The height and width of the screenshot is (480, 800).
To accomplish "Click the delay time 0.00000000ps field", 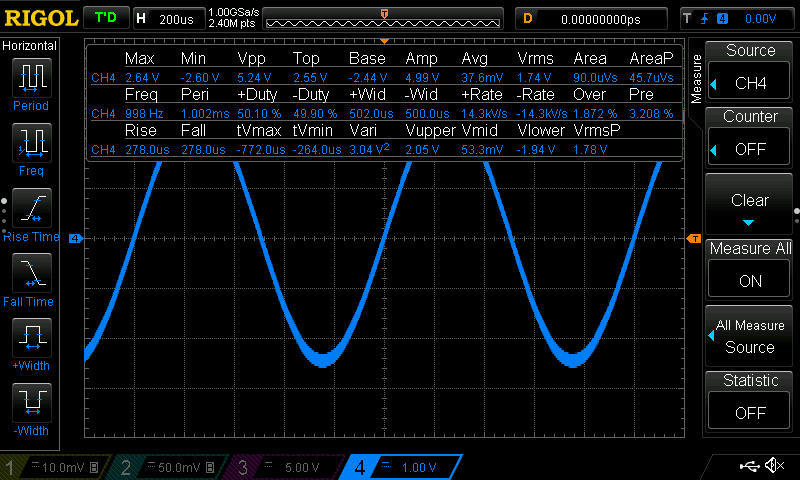I will point(600,18).
